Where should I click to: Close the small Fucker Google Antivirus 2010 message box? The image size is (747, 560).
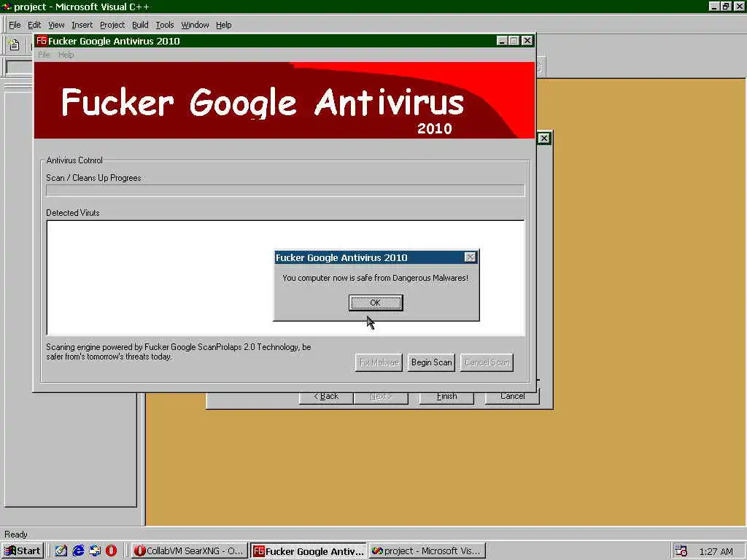[x=470, y=257]
